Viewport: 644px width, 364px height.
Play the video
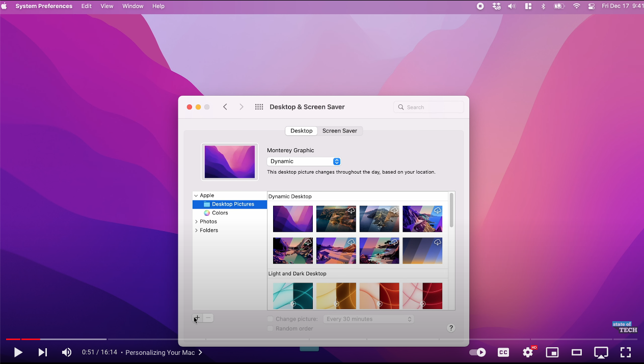coord(18,352)
